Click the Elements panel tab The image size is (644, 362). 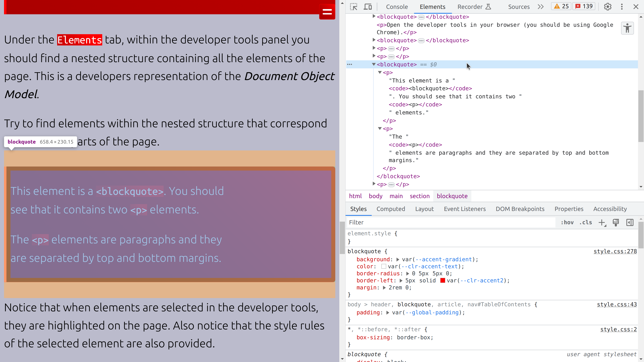click(x=432, y=7)
